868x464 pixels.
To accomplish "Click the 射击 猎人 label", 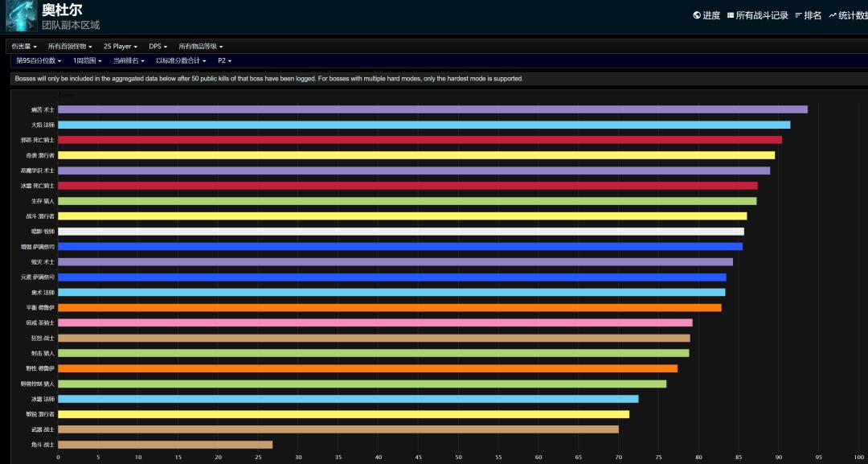I will (43, 353).
